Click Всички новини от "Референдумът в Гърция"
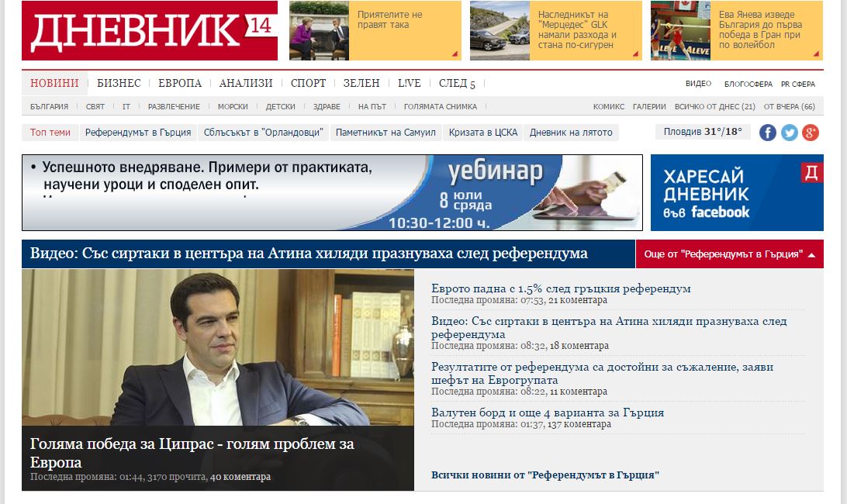Screen dimensions: 847x504 click(x=545, y=475)
